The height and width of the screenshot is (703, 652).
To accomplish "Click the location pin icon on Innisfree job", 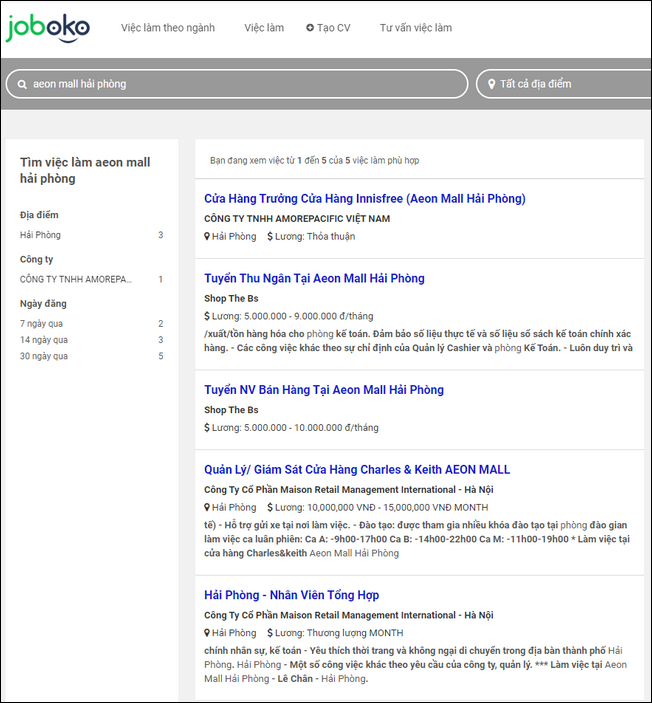I will [x=207, y=237].
